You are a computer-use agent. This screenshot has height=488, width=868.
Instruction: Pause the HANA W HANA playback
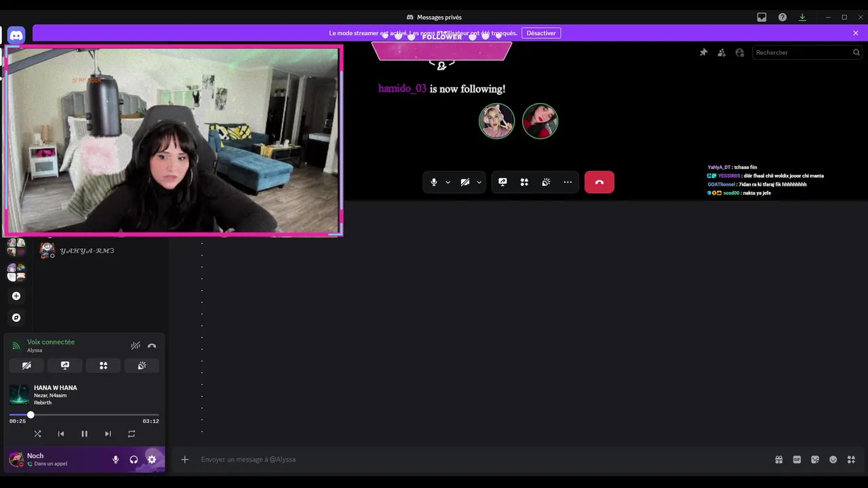85,434
